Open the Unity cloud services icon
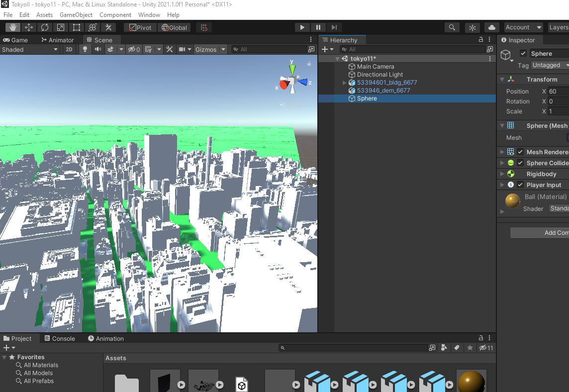The width and height of the screenshot is (569, 392). tap(492, 27)
